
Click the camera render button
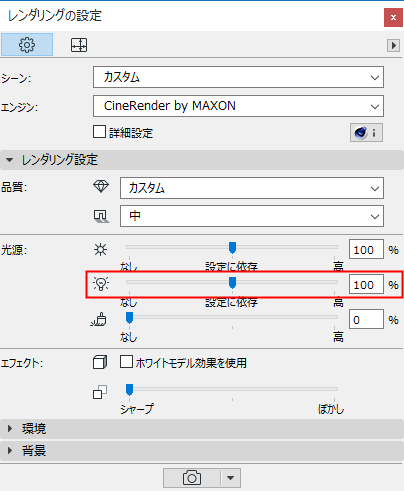click(x=192, y=478)
